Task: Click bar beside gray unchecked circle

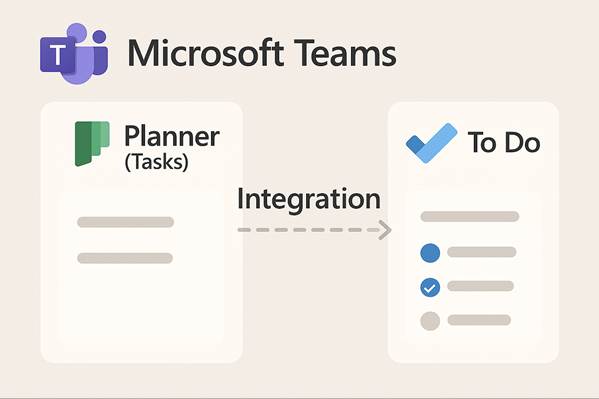Action: click(479, 320)
